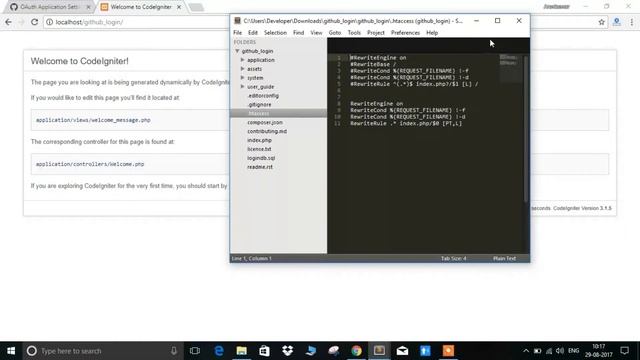Click the Sublime Text editor vertical scrollbar
The image size is (640, 360).
[526, 129]
